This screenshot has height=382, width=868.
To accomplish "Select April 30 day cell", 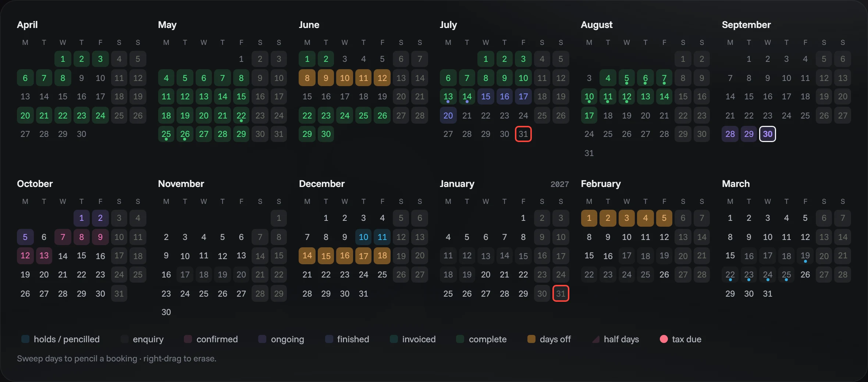I will 82,134.
